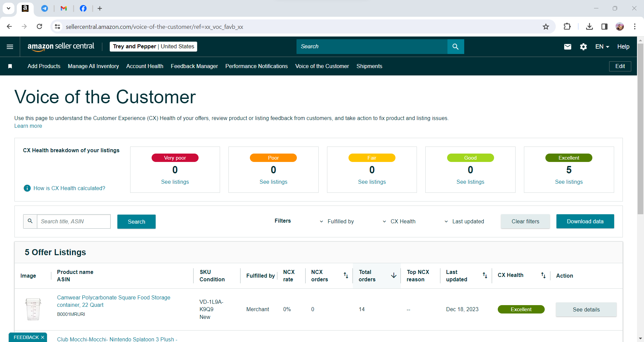See listings under Fair

pos(372,182)
